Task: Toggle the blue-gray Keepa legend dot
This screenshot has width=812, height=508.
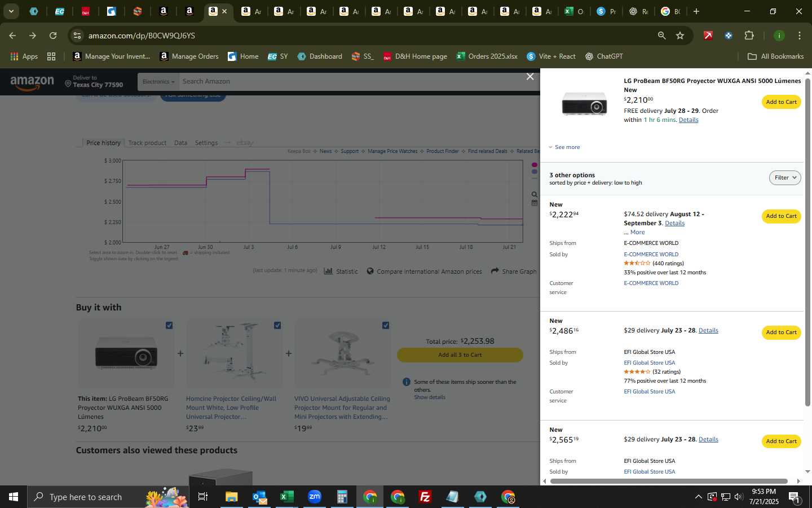Action: tap(535, 172)
